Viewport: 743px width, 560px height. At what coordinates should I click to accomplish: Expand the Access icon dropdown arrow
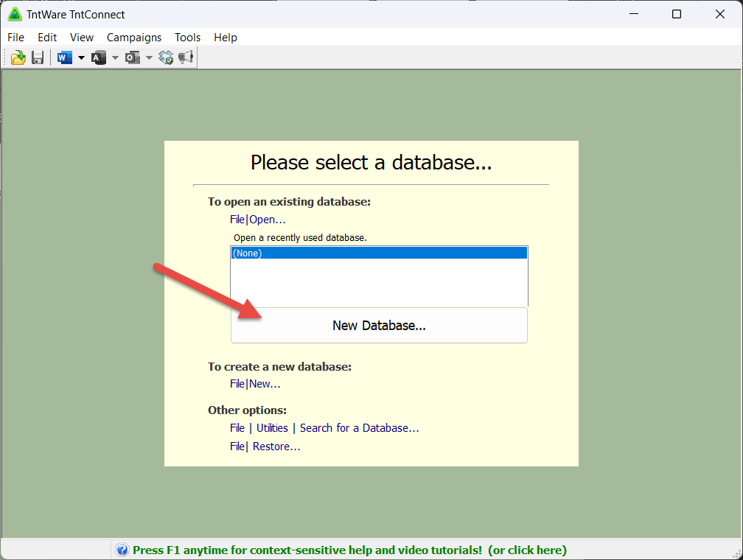click(x=115, y=57)
